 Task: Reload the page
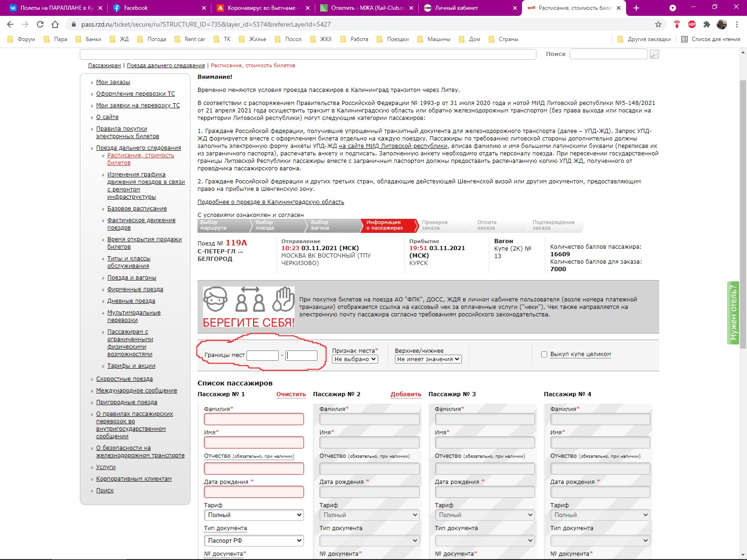click(x=40, y=24)
